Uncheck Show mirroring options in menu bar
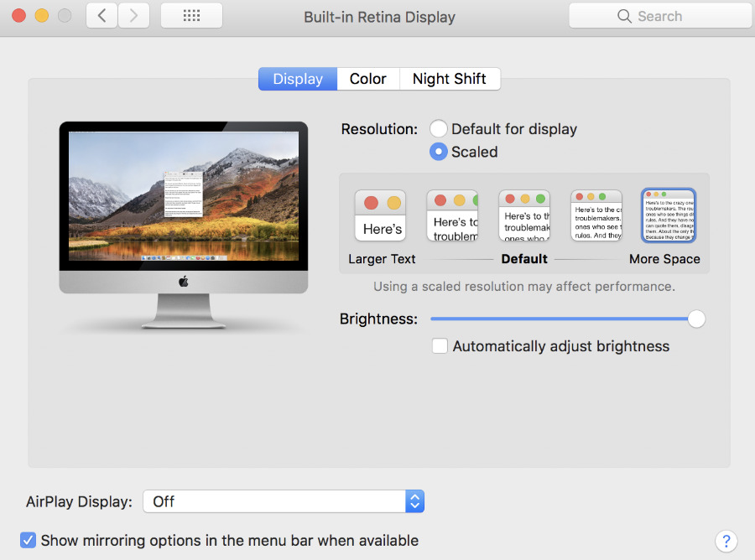Screen dimensions: 755x560 (x=28, y=540)
